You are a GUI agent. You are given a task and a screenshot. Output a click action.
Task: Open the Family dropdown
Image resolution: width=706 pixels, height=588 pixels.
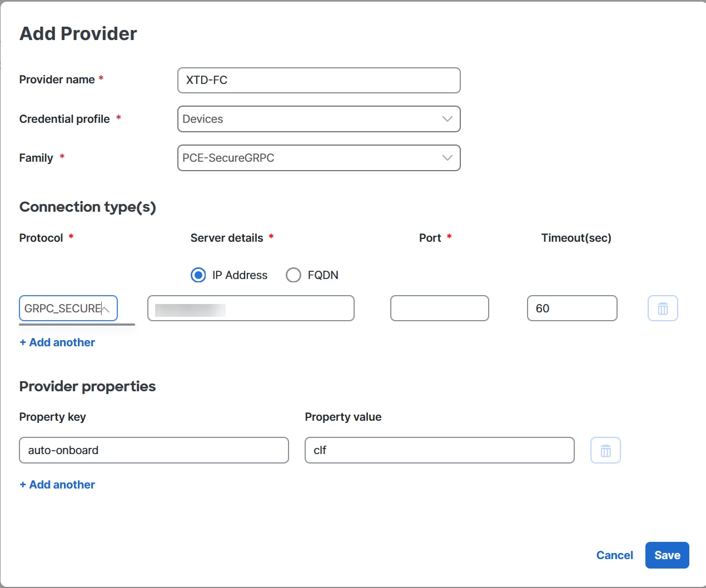[x=319, y=158]
